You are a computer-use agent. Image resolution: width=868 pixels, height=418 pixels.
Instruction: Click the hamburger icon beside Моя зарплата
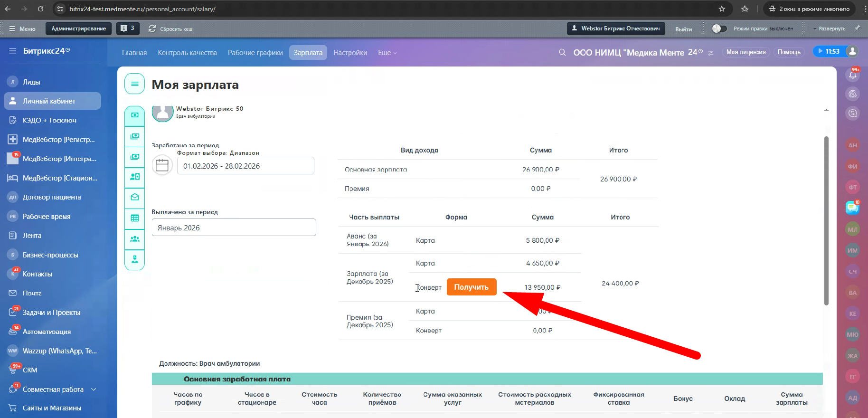(135, 84)
